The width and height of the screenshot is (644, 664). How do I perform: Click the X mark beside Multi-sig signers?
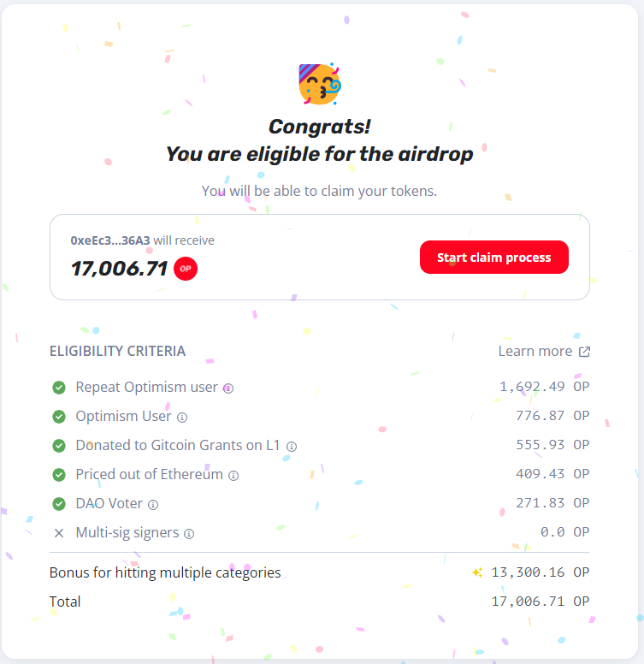[59, 533]
